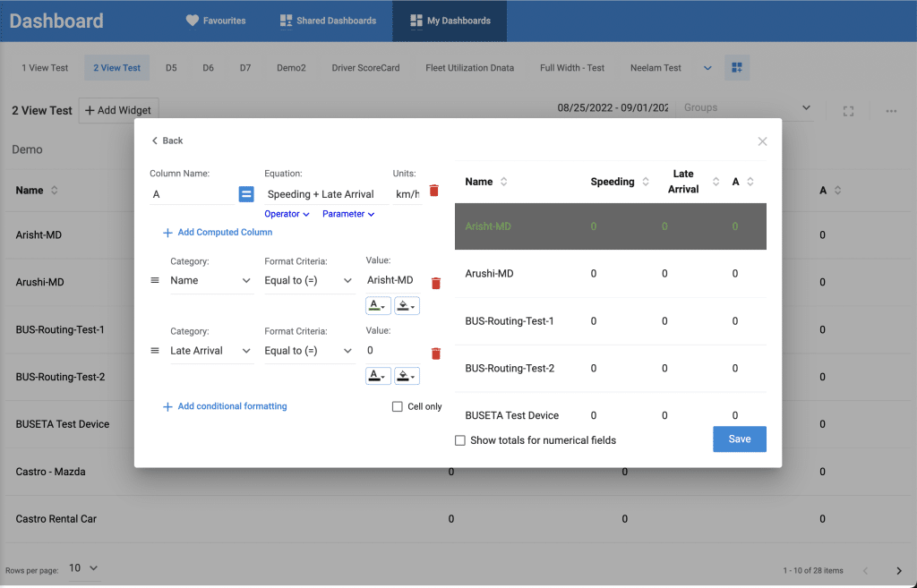Edit Value field containing Arisht-MD
Viewport: 917px width, 588px height.
(393, 280)
